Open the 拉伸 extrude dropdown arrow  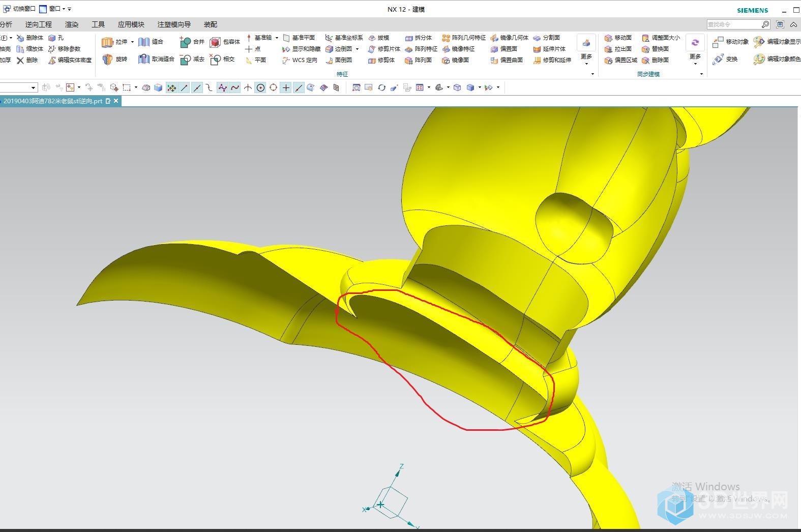click(132, 42)
